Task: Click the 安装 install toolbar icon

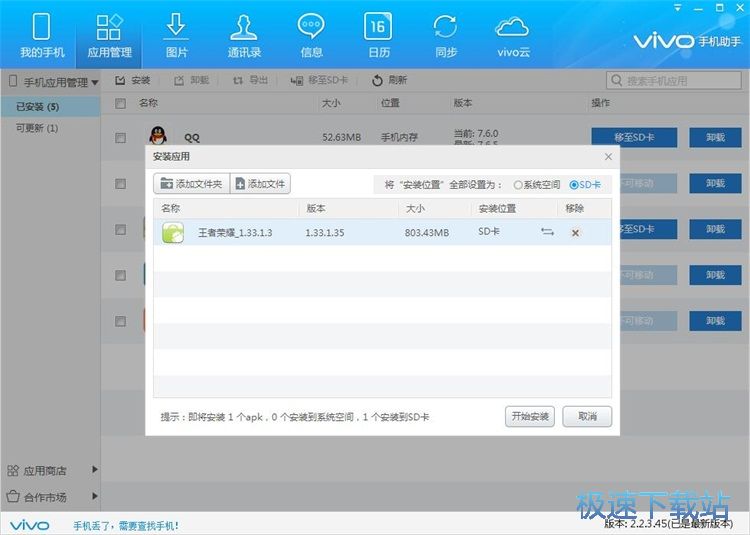Action: pos(121,80)
